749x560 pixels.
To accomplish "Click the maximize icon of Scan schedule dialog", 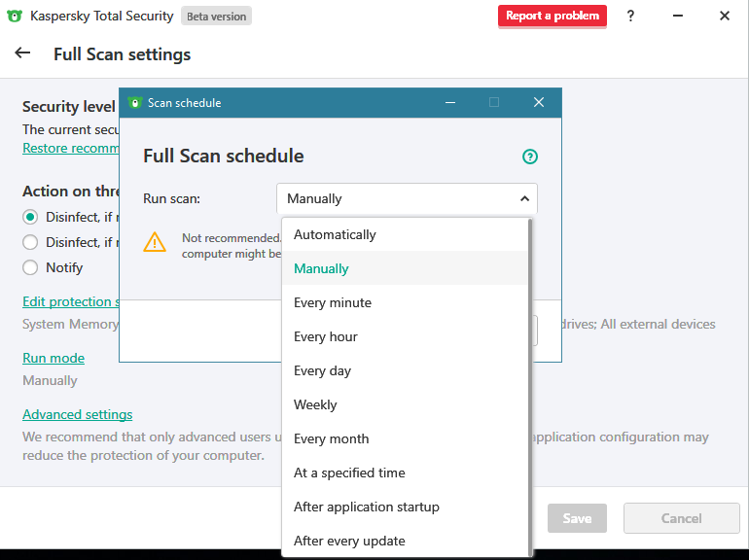I will [x=494, y=103].
